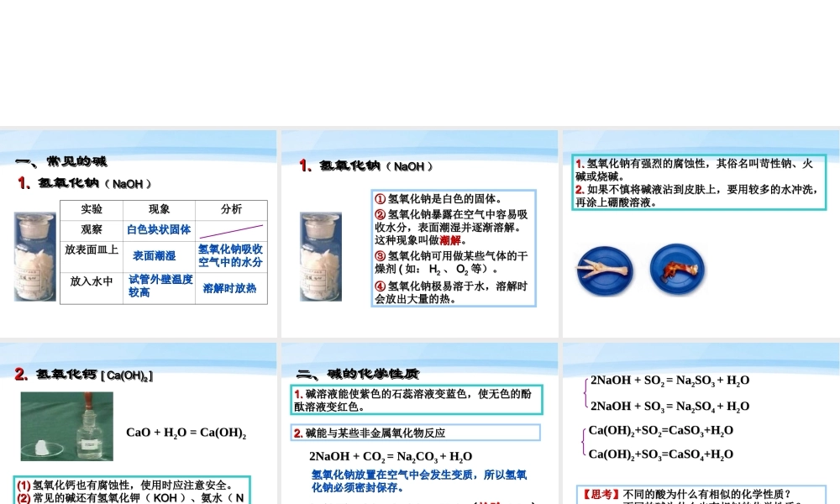Click the table header 现象
The height and width of the screenshot is (504, 840).
point(159,209)
